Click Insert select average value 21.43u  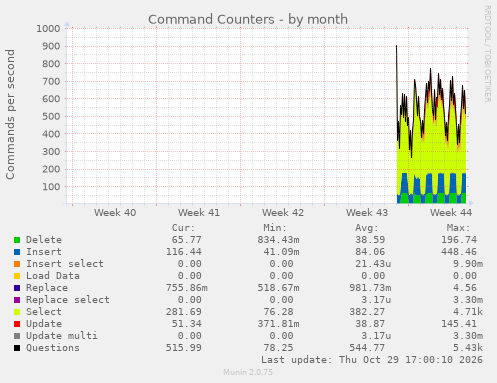pyautogui.click(x=373, y=264)
